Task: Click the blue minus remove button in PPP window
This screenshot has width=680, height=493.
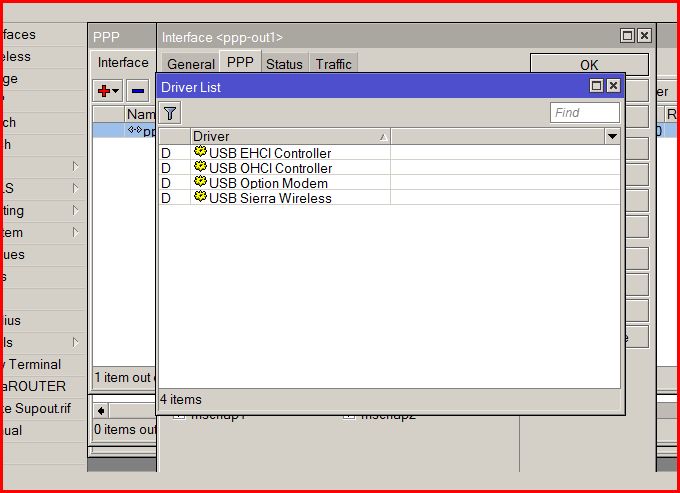Action: pyautogui.click(x=138, y=91)
